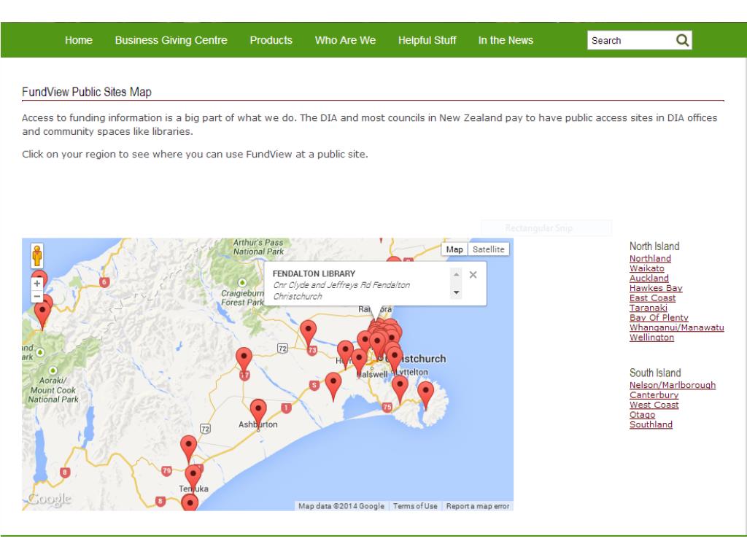This screenshot has width=747, height=560.
Task: Zoom in on the map
Action: (37, 284)
